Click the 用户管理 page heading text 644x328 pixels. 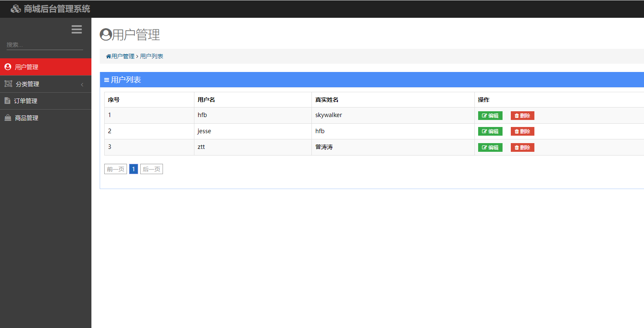(x=136, y=35)
